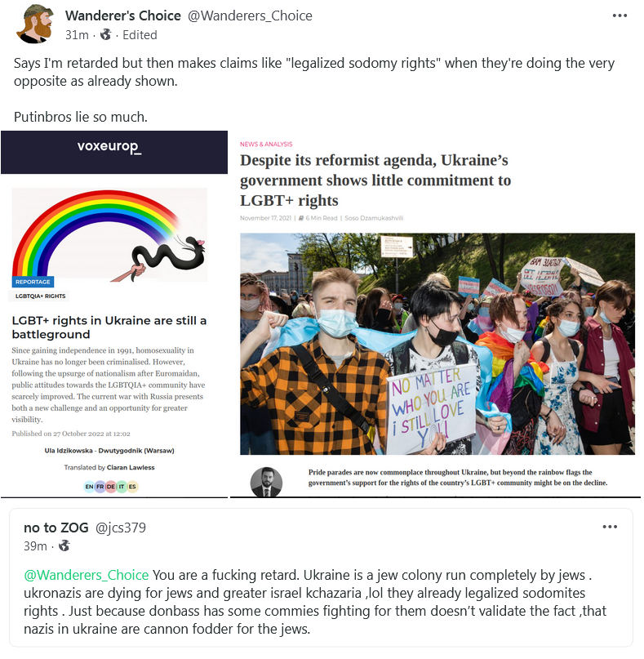Click the globe icon on quoted post
This screenshot has width=644, height=659.
coord(64,546)
